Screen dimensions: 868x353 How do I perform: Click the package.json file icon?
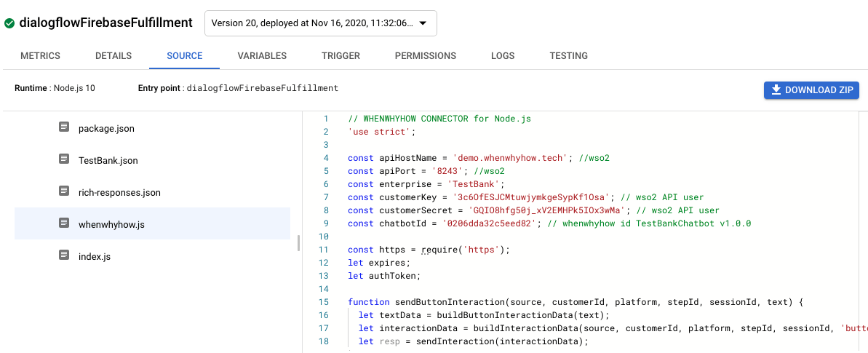[64, 127]
